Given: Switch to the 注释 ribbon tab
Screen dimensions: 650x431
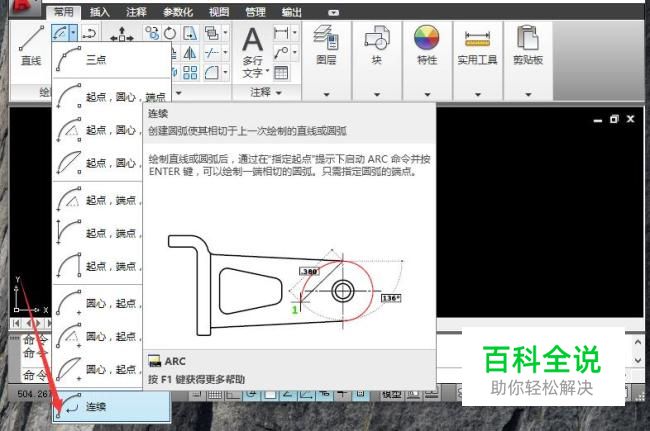Looking at the screenshot, I should (x=136, y=12).
